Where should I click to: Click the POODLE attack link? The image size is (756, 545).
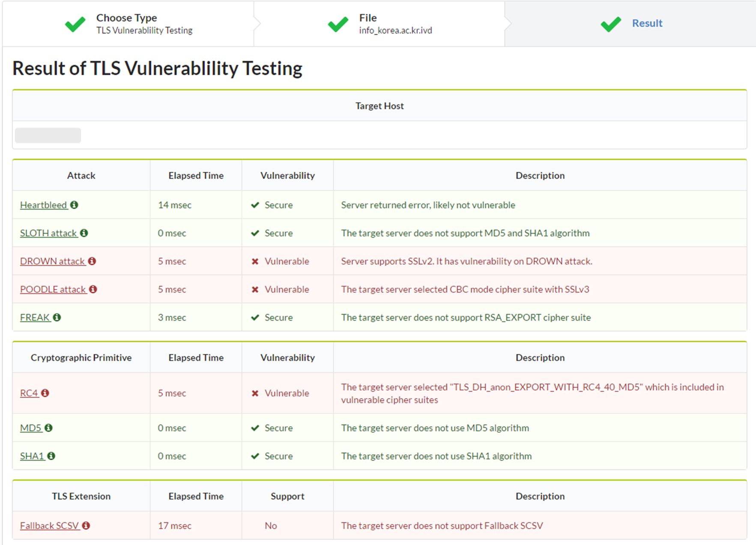pyautogui.click(x=53, y=290)
